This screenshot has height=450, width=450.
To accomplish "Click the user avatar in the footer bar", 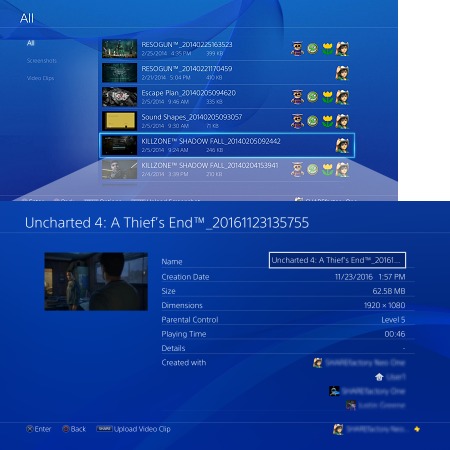I will point(338,429).
